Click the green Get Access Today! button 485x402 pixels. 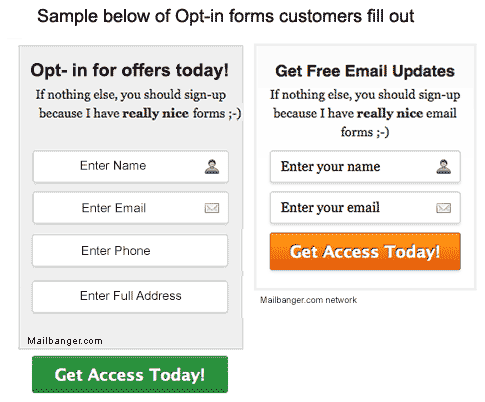130,374
